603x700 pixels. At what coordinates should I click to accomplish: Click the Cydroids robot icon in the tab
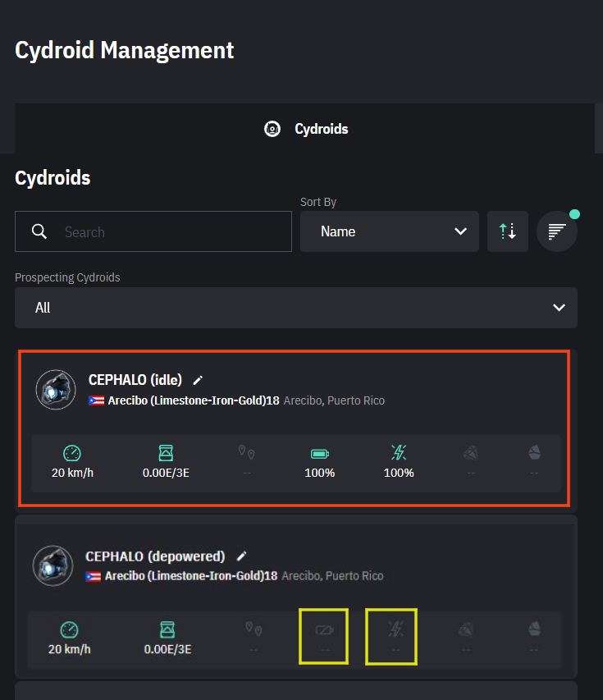tap(272, 129)
